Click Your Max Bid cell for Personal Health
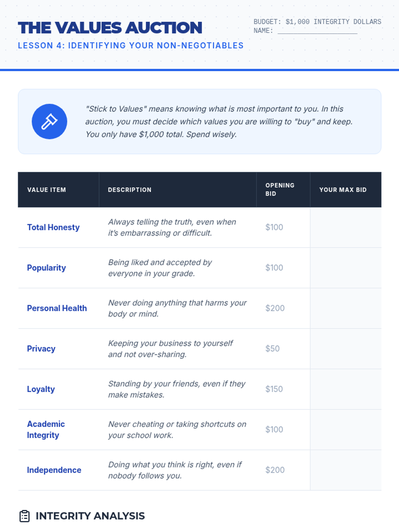Screen dimensions: 399x532 coord(346,309)
